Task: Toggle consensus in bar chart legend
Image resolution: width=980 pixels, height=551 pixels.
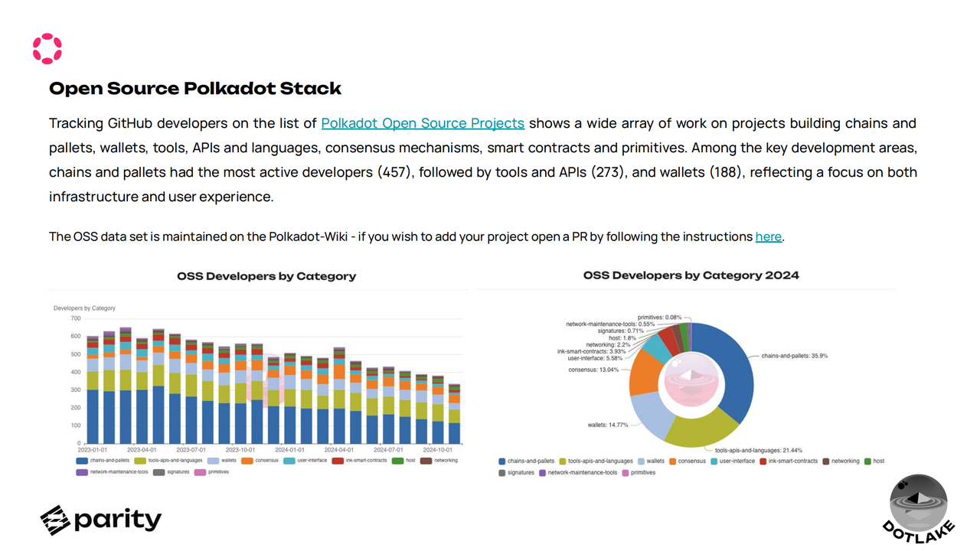Action: point(260,461)
